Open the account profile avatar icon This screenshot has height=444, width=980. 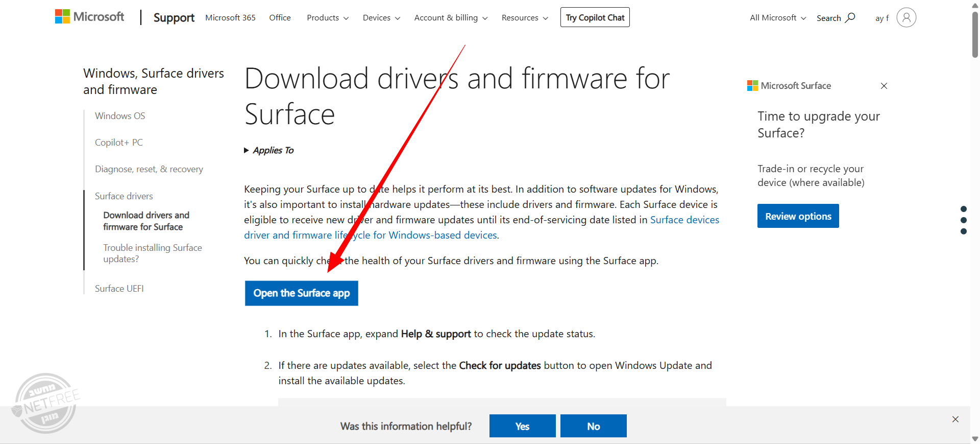coord(906,17)
